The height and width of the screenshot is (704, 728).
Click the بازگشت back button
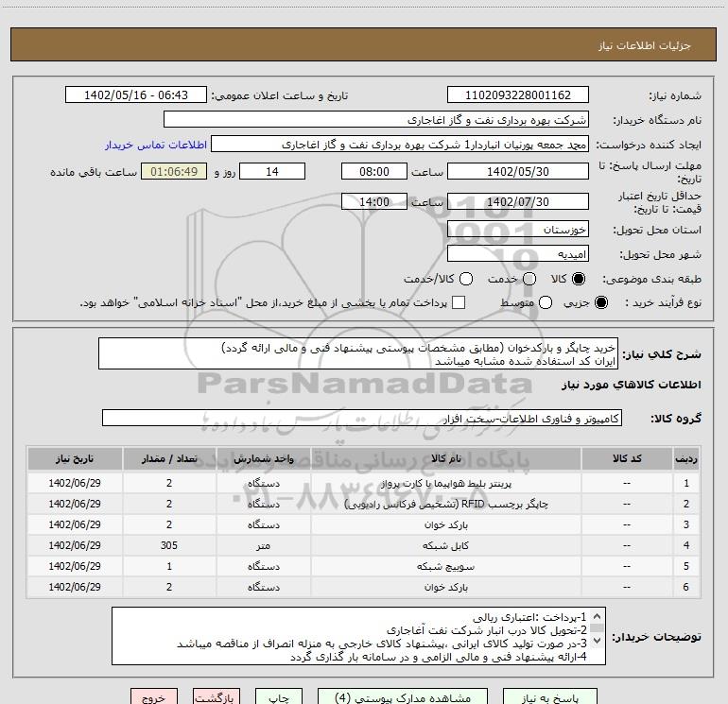217,697
